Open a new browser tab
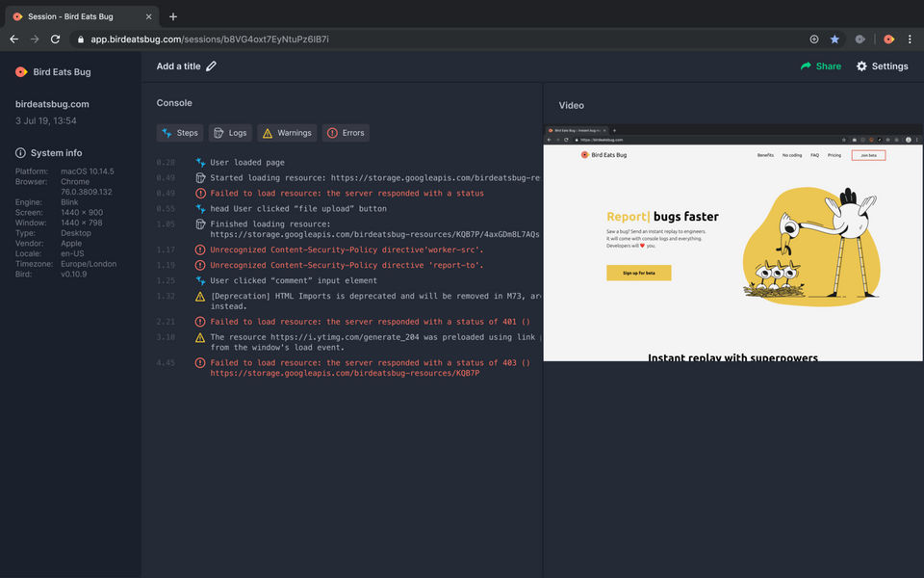 [173, 16]
